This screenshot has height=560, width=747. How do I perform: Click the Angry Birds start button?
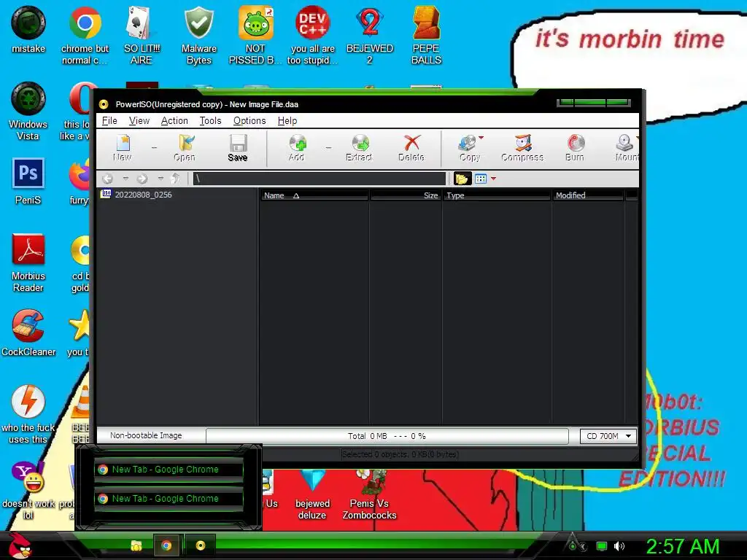point(19,545)
